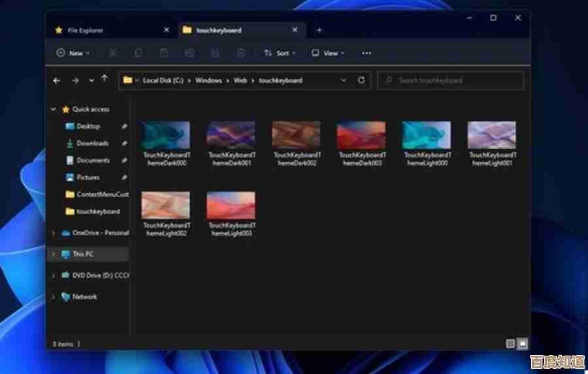The height and width of the screenshot is (374, 588).
Task: Switch to details view in status bar
Action: 510,343
